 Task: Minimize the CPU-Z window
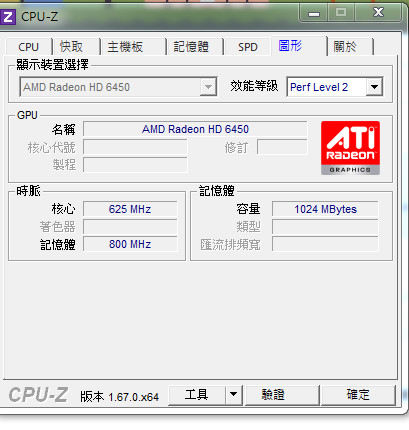[x=314, y=13]
